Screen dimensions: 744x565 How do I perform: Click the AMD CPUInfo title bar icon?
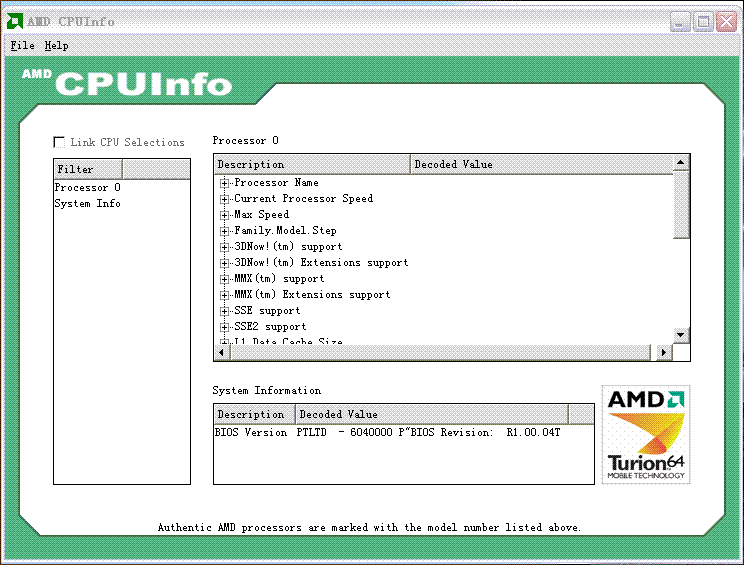click(x=15, y=21)
